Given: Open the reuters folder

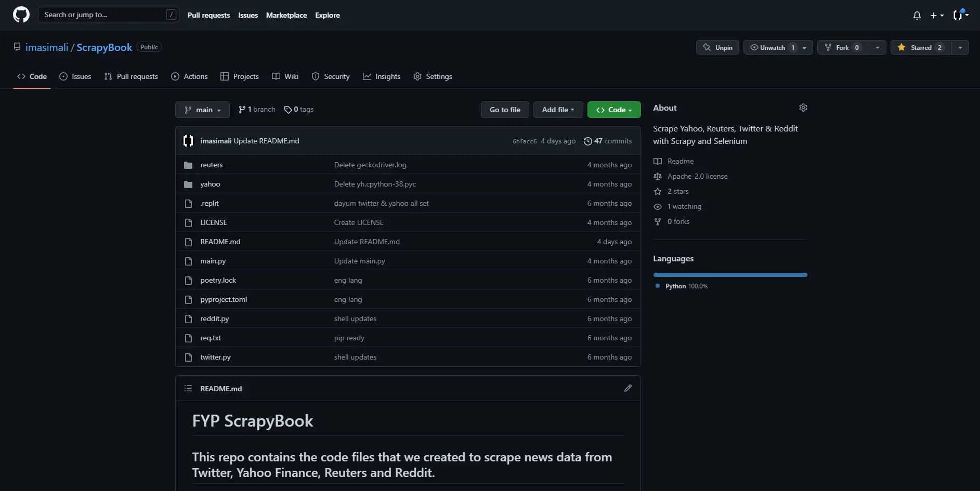Looking at the screenshot, I should coord(212,165).
